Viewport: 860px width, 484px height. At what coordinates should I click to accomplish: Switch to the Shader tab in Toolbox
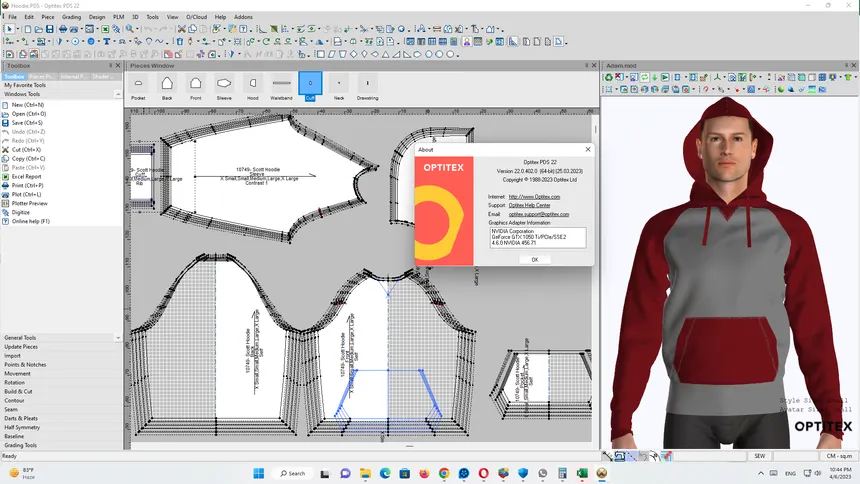[x=104, y=76]
